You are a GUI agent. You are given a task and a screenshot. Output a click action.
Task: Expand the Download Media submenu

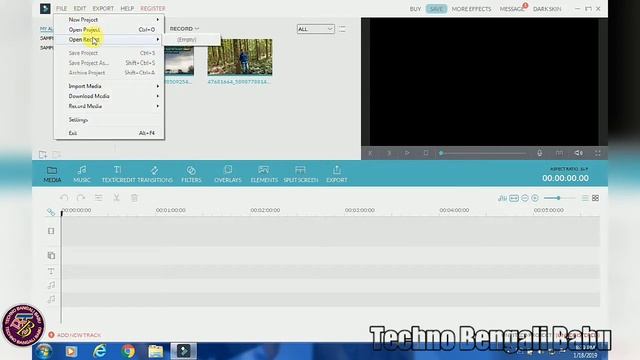(x=109, y=96)
